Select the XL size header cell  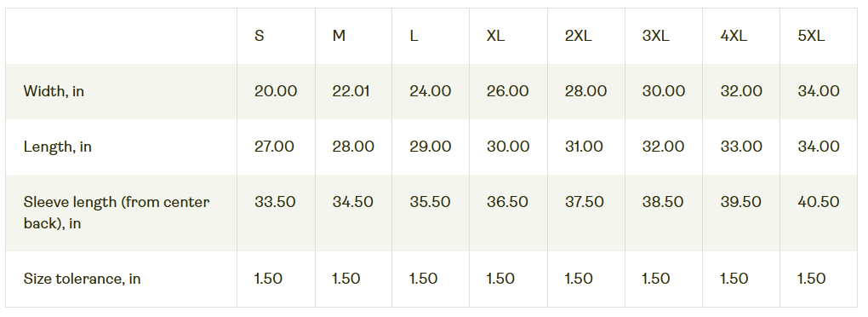pos(495,36)
